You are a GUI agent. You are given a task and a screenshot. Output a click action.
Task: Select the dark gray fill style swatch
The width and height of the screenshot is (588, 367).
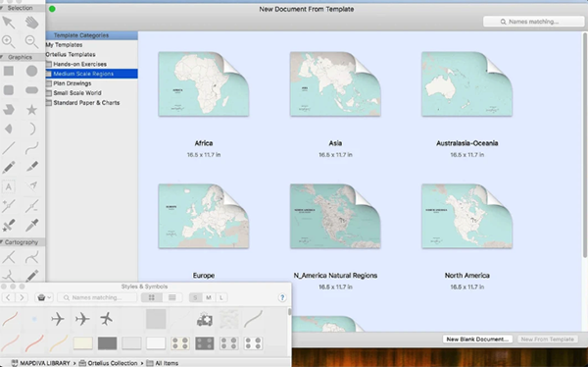[x=107, y=343]
